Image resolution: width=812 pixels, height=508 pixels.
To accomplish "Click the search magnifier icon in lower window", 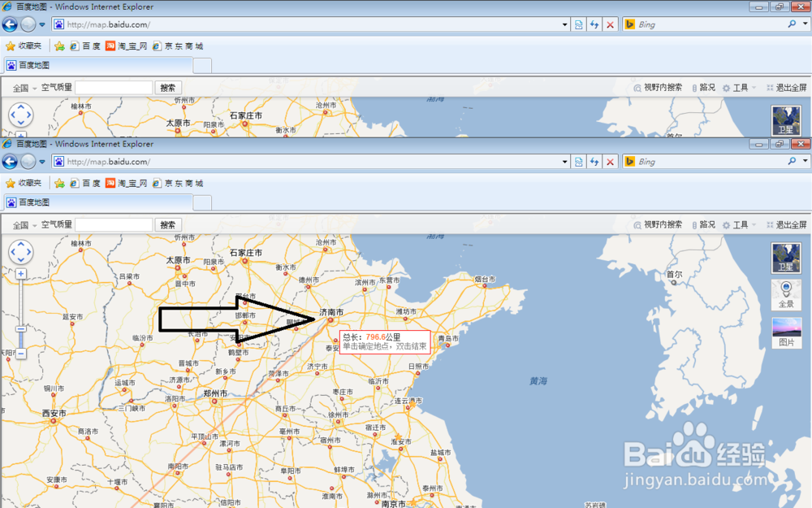I will point(792,161).
